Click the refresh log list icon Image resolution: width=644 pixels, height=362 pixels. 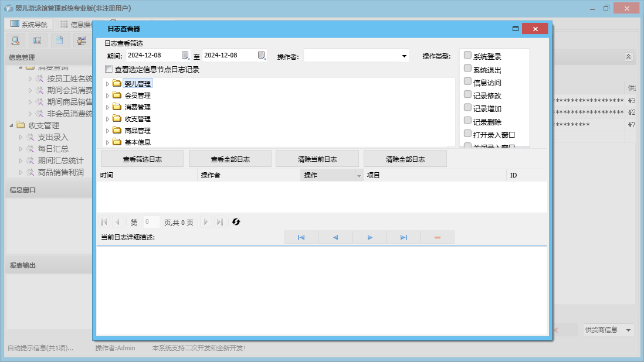pos(236,222)
